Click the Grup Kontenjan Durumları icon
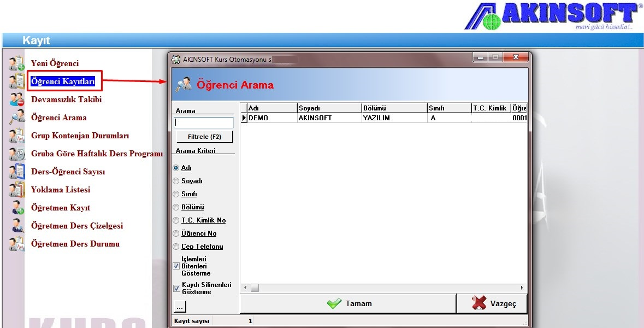The width and height of the screenshot is (644, 328). [x=17, y=136]
